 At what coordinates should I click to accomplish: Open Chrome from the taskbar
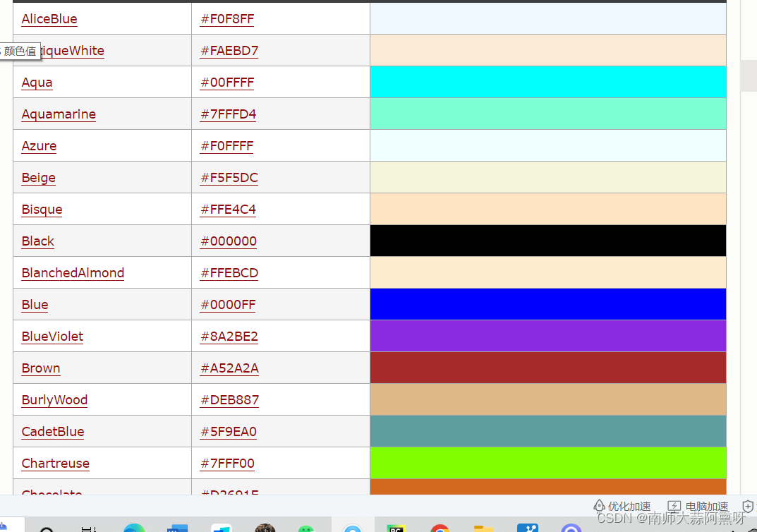pos(440,528)
